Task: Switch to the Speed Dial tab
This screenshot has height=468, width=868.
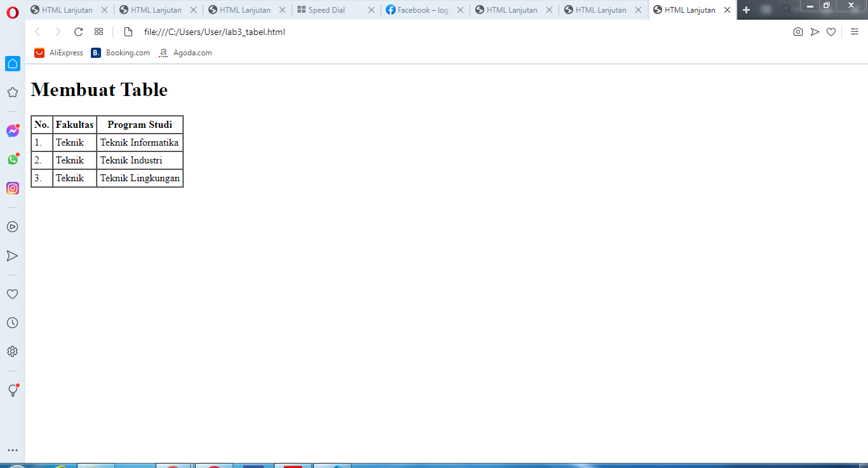Action: [x=328, y=10]
